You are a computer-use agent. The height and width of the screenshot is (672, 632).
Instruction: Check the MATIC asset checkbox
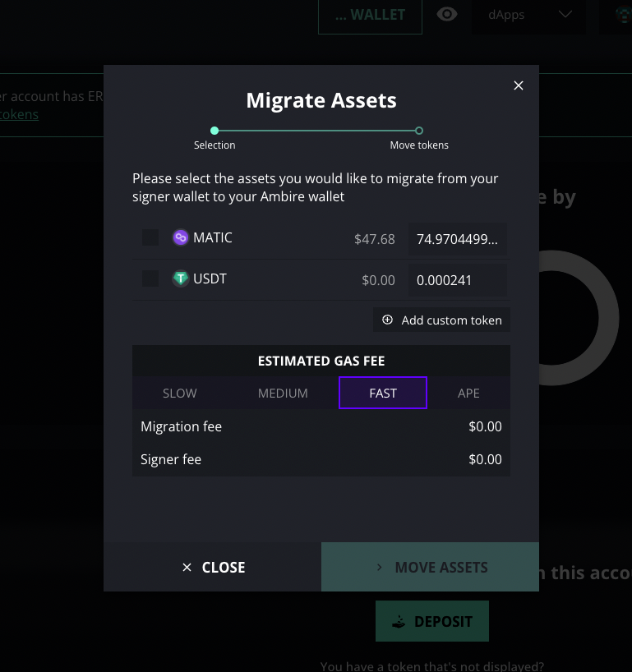(150, 237)
